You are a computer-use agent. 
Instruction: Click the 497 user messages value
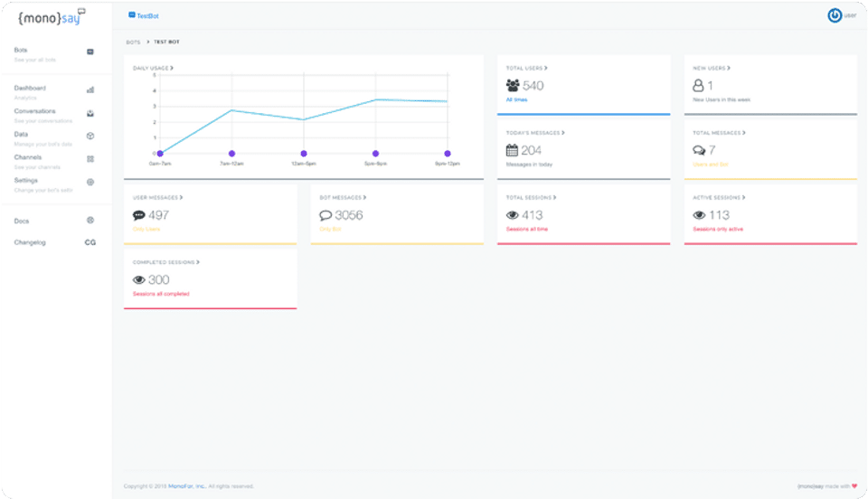pyautogui.click(x=158, y=215)
